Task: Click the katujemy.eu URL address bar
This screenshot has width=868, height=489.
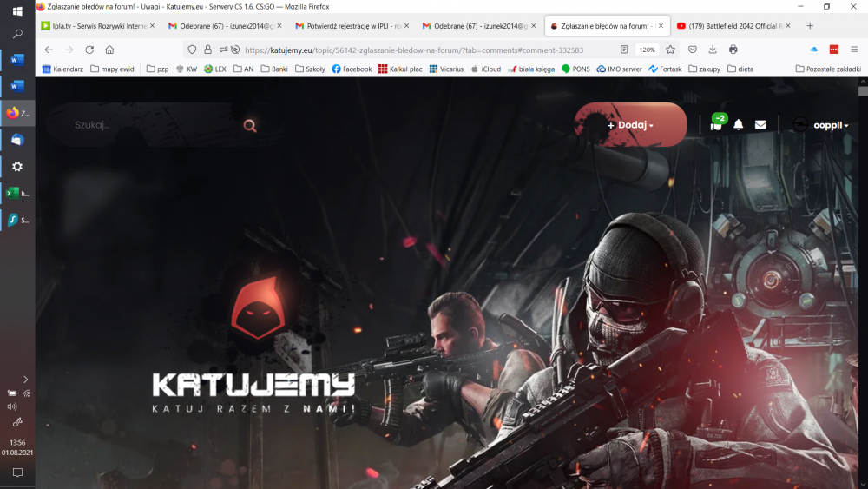Action: click(x=413, y=50)
